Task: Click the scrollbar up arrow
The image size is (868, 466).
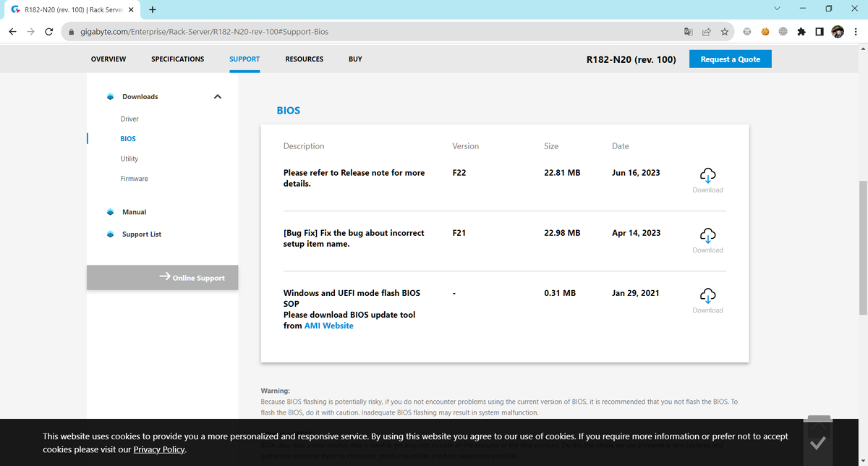Action: tap(862, 48)
